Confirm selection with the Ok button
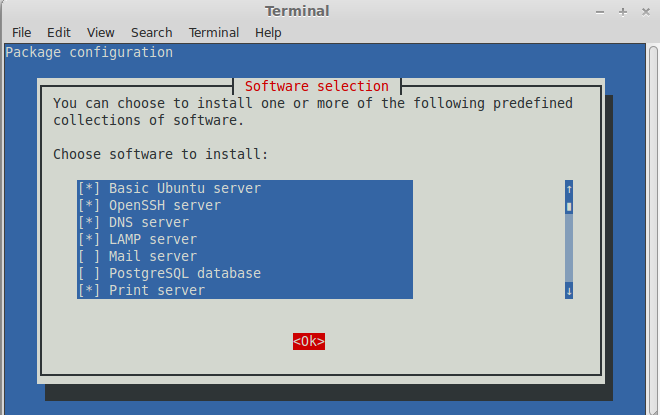 (x=309, y=341)
